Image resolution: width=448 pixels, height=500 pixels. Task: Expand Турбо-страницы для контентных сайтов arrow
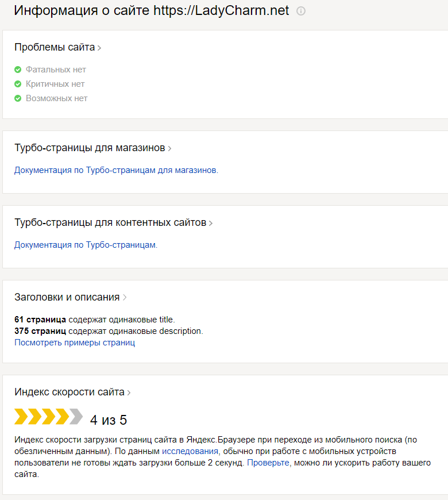(x=211, y=224)
